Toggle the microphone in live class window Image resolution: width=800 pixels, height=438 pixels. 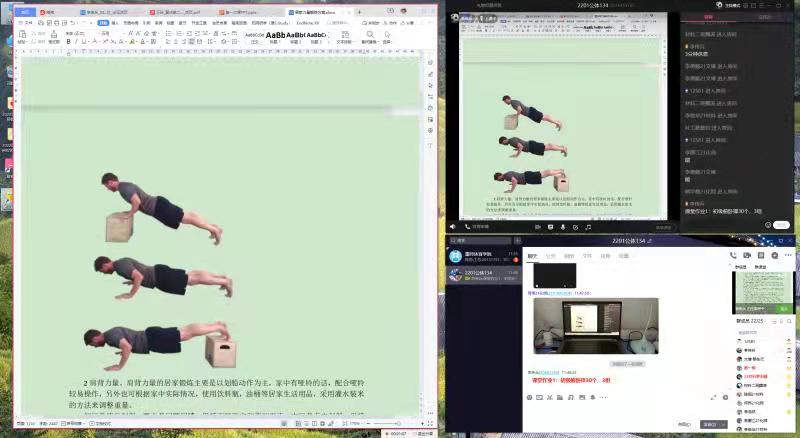[x=563, y=227]
